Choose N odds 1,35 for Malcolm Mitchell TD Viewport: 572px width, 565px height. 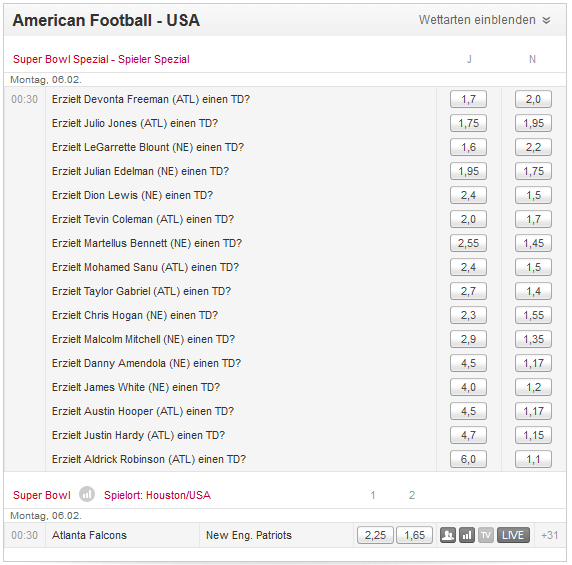(x=533, y=339)
